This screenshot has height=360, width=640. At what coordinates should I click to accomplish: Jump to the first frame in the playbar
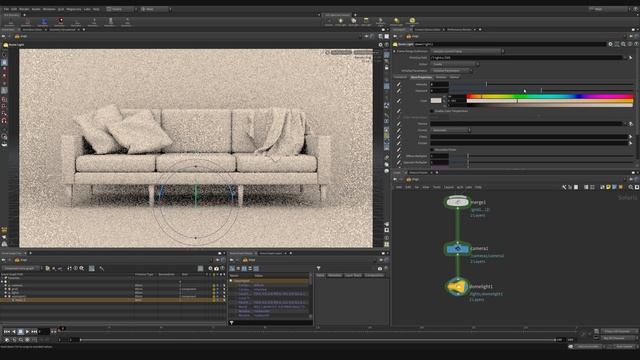pyautogui.click(x=7, y=331)
